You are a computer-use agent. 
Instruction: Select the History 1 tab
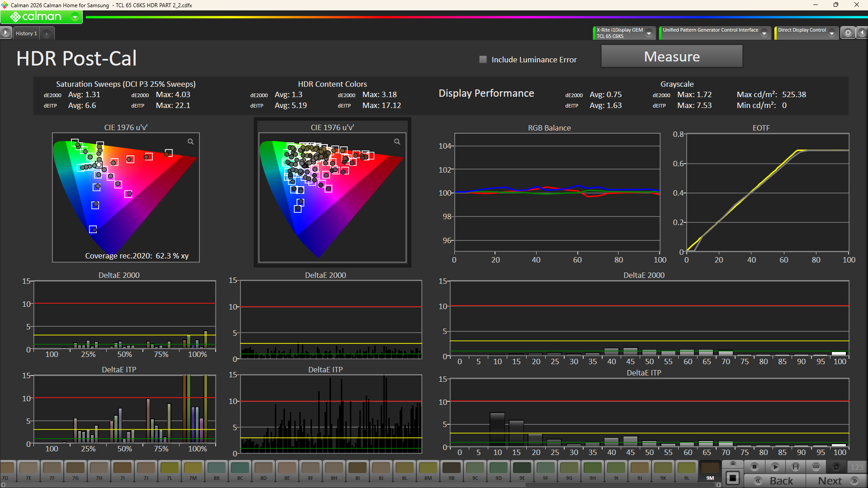pyautogui.click(x=26, y=33)
